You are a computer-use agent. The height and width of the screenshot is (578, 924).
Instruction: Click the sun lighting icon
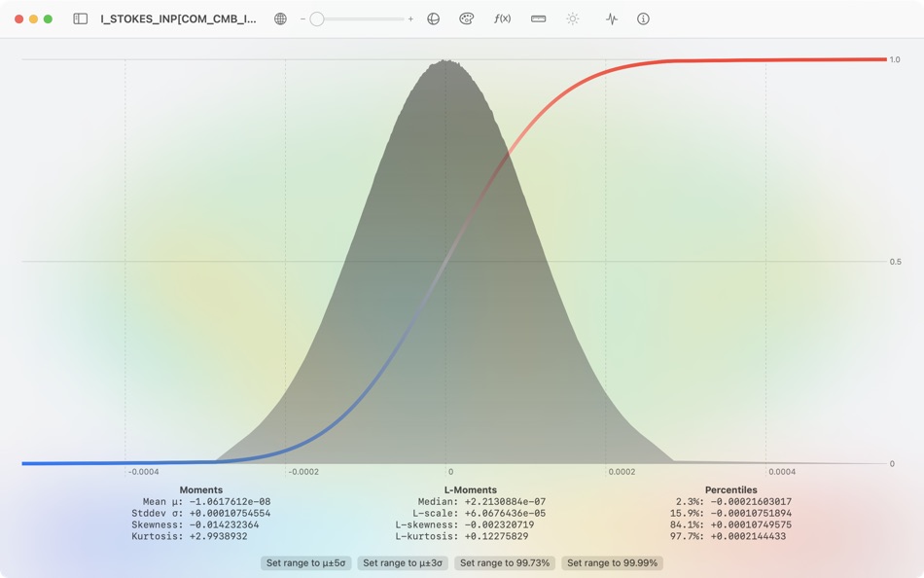pos(573,18)
